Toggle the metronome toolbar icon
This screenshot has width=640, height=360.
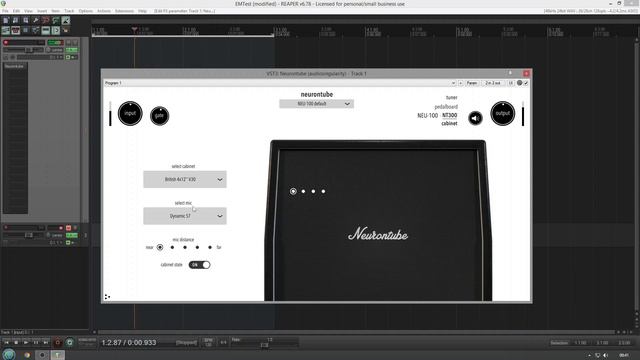pos(66,20)
